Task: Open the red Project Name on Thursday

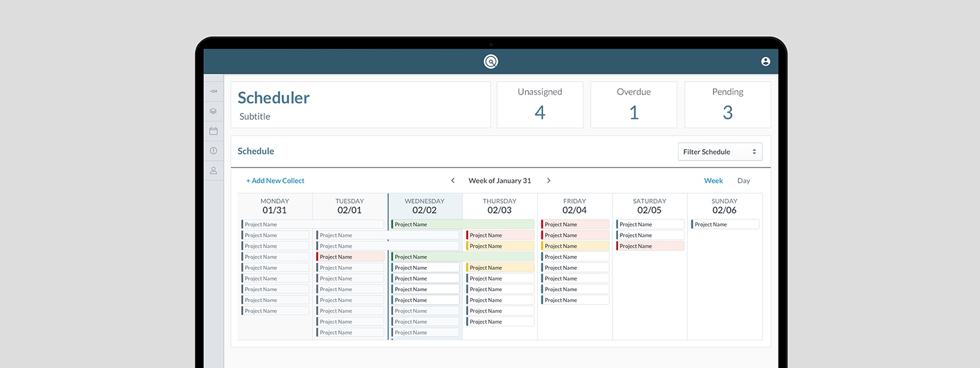Action: [x=500, y=235]
